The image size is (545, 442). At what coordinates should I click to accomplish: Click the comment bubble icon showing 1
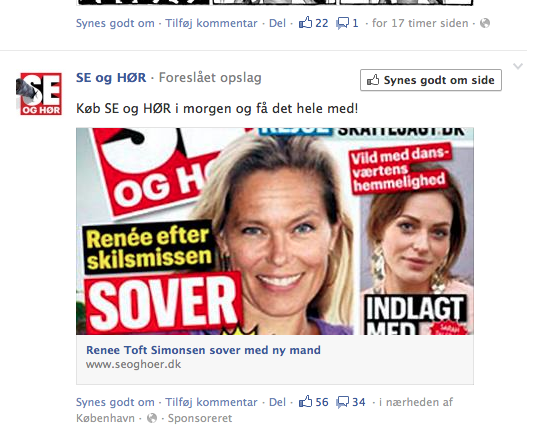click(x=342, y=23)
